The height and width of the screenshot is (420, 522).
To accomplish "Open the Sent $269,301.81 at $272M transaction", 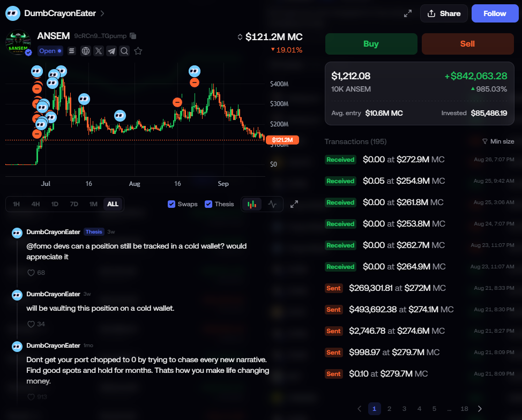I will pyautogui.click(x=420, y=288).
